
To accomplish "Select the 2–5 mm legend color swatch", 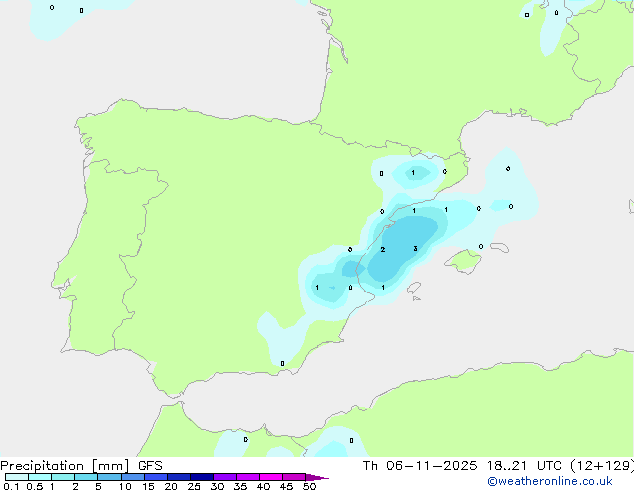I will pyautogui.click(x=86, y=477).
